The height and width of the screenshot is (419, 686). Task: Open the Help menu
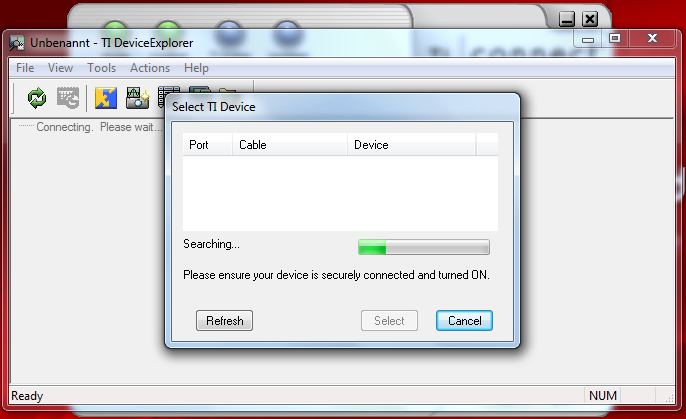pyautogui.click(x=196, y=68)
